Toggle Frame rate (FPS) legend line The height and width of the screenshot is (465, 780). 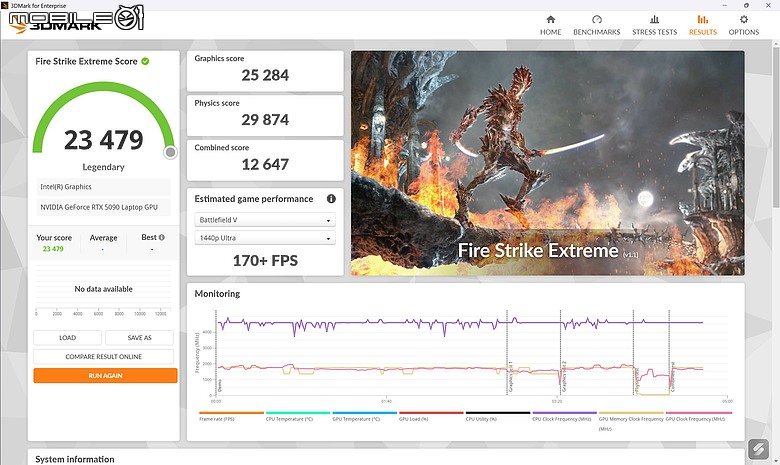click(231, 416)
